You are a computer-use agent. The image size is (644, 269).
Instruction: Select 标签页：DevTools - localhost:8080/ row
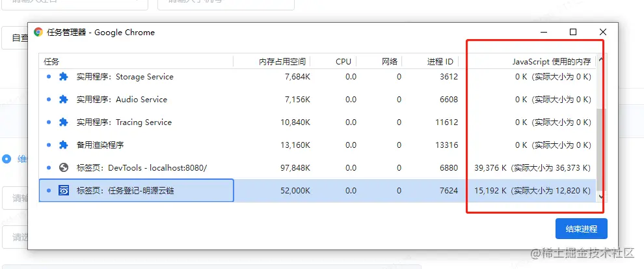pos(317,167)
